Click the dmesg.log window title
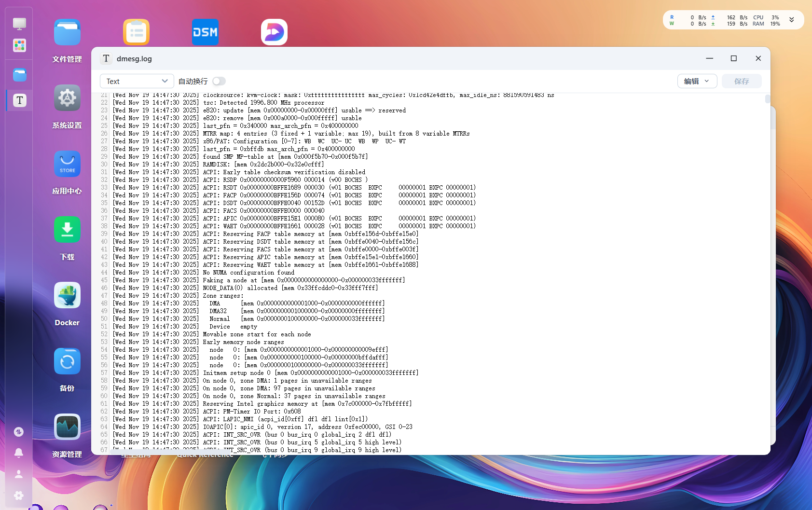The width and height of the screenshot is (812, 510). click(x=134, y=58)
